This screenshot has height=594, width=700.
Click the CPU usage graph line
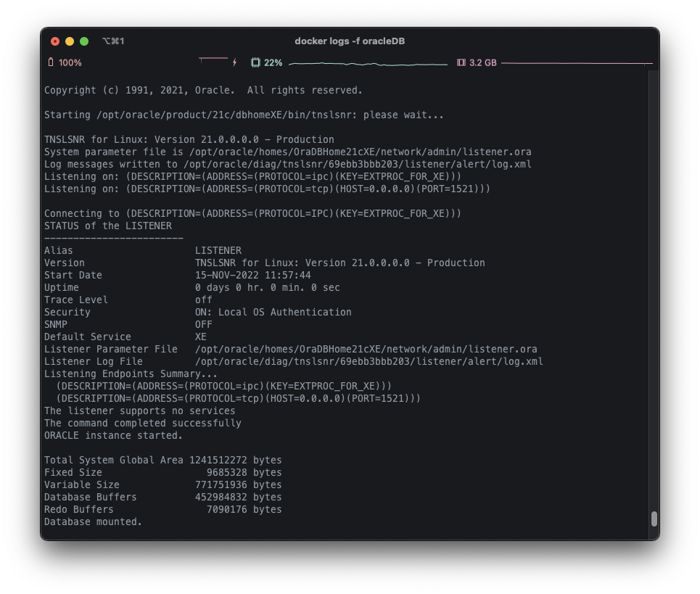click(x=368, y=64)
